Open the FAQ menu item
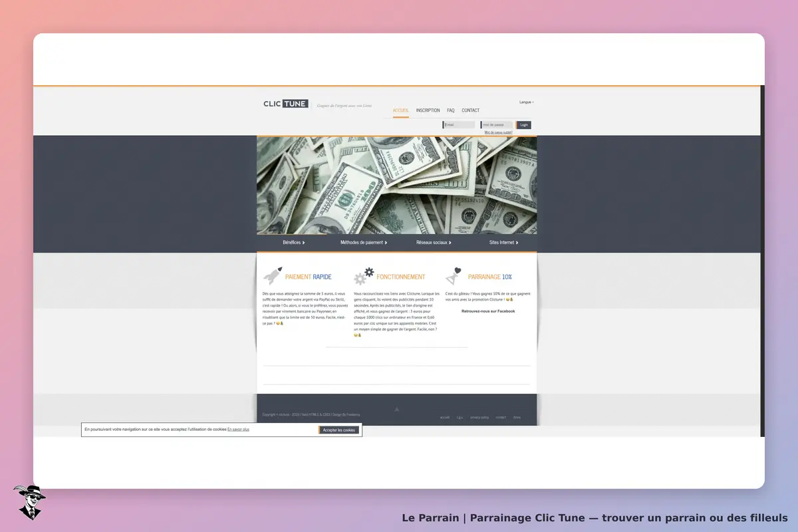798x532 pixels. pyautogui.click(x=451, y=110)
